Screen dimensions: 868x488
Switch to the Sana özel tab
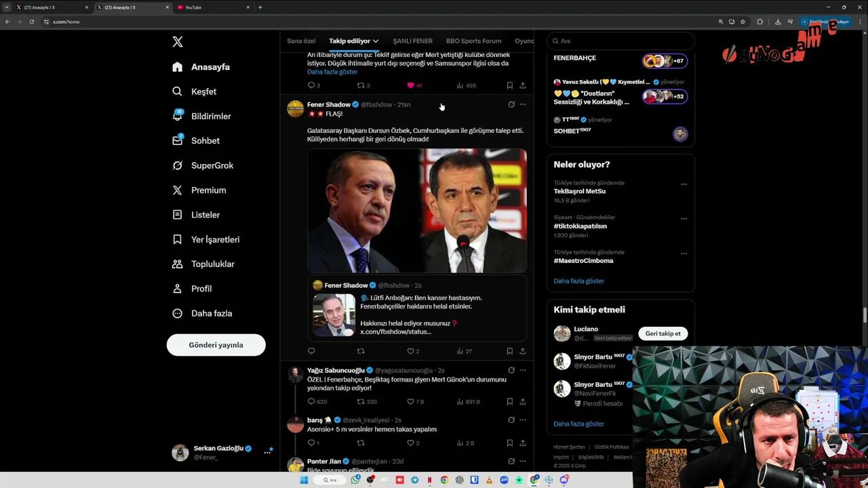pos(301,41)
